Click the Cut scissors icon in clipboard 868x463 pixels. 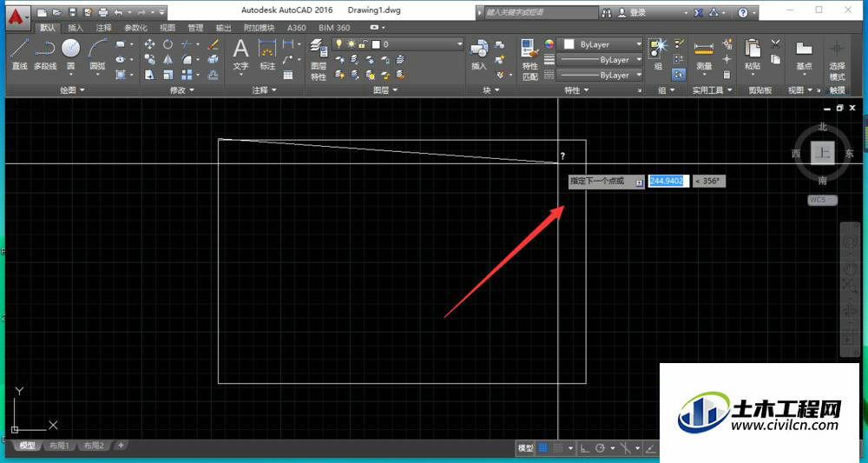[x=775, y=43]
